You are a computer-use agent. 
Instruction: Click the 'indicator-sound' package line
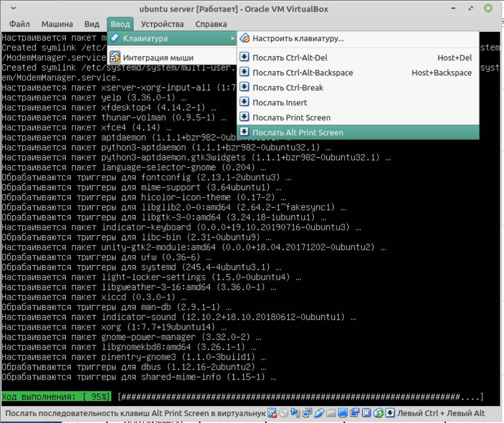179,317
